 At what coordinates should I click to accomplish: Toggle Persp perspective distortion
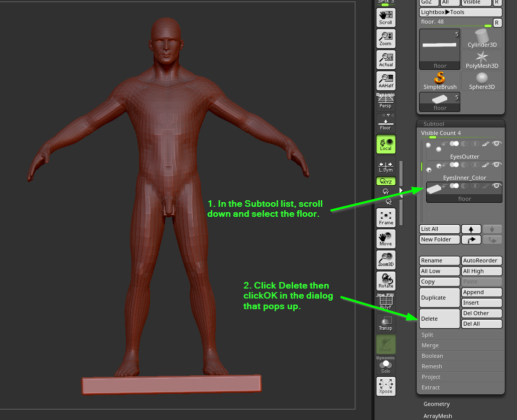coord(386,101)
